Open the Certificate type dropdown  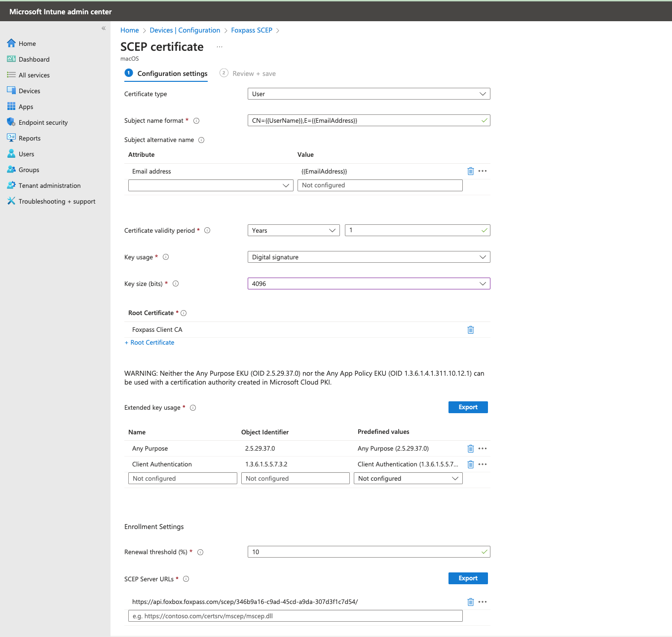click(x=369, y=94)
